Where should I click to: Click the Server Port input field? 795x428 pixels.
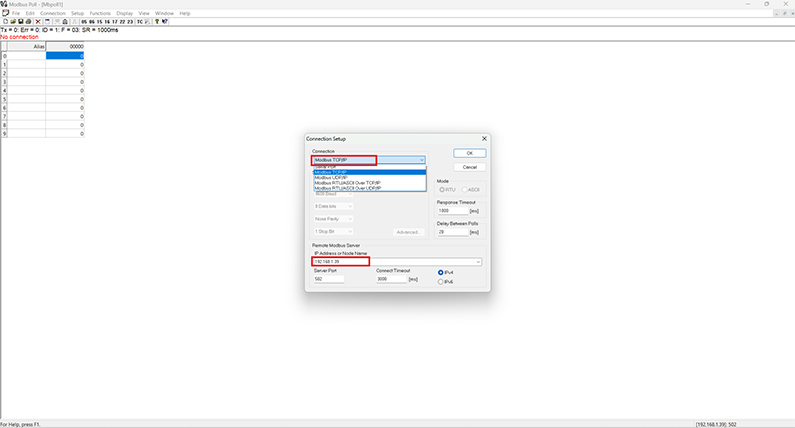pyautogui.click(x=329, y=279)
